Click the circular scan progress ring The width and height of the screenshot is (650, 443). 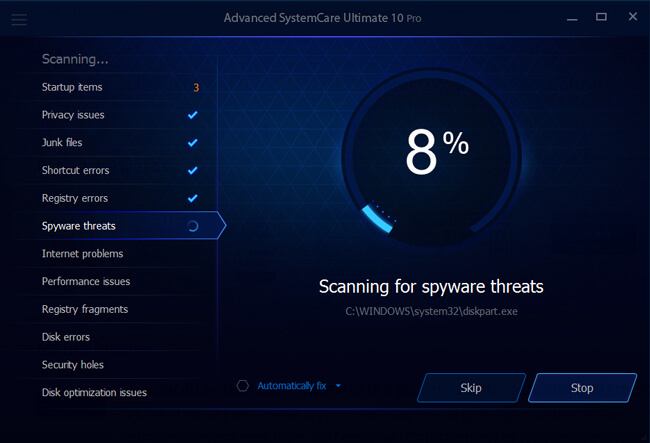pos(432,157)
